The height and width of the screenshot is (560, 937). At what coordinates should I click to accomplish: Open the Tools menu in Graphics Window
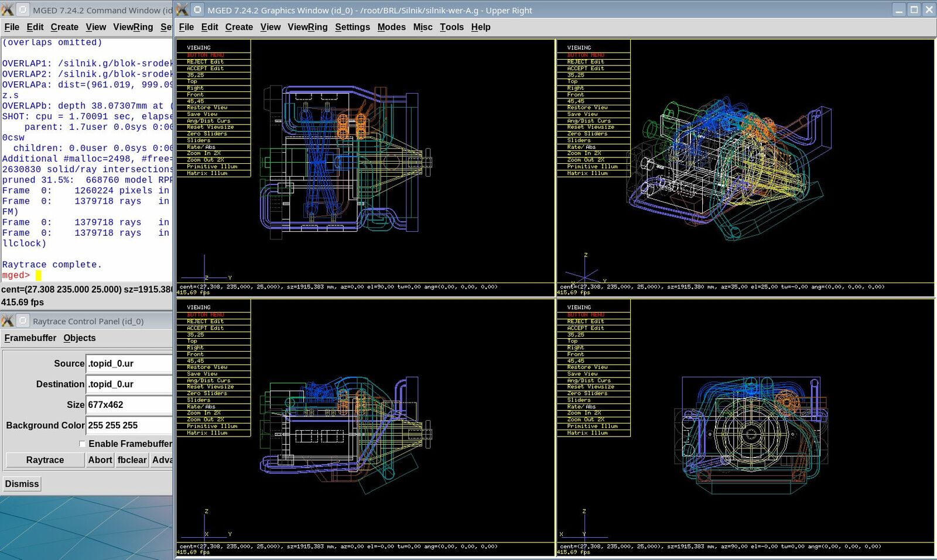pos(452,27)
